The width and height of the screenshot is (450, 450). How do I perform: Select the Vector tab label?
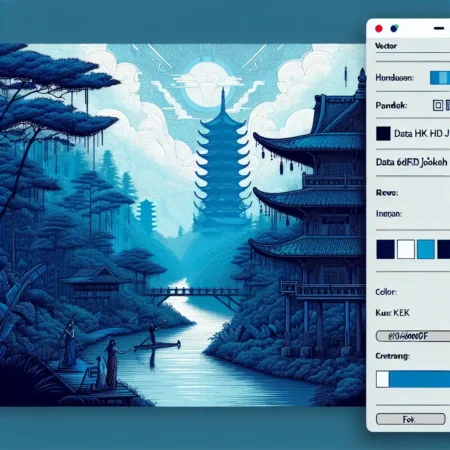[x=386, y=46]
